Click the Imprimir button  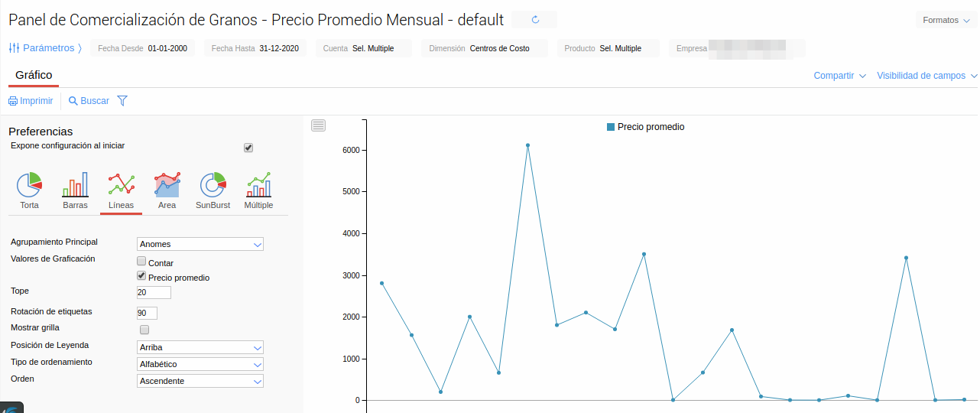click(31, 101)
